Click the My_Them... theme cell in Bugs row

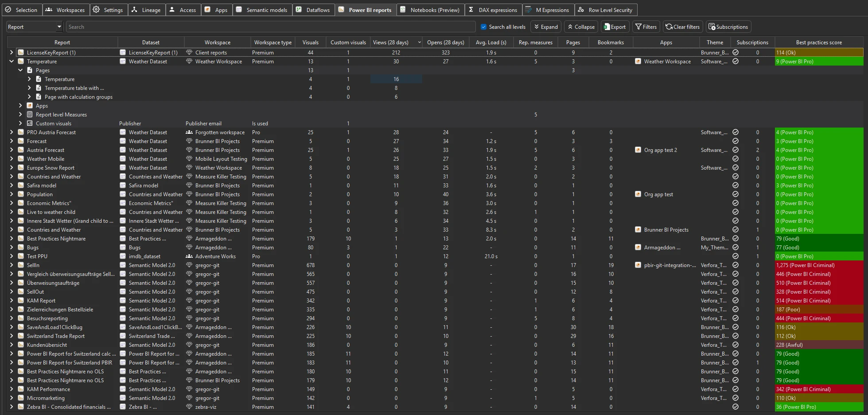pyautogui.click(x=714, y=247)
